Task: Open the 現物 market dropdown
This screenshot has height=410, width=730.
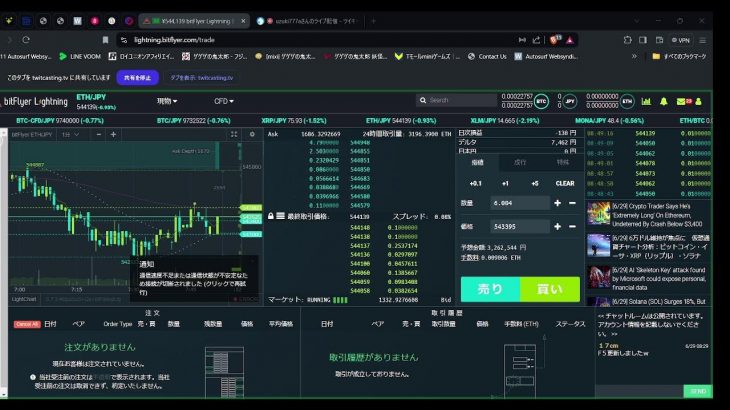Action: (x=167, y=101)
